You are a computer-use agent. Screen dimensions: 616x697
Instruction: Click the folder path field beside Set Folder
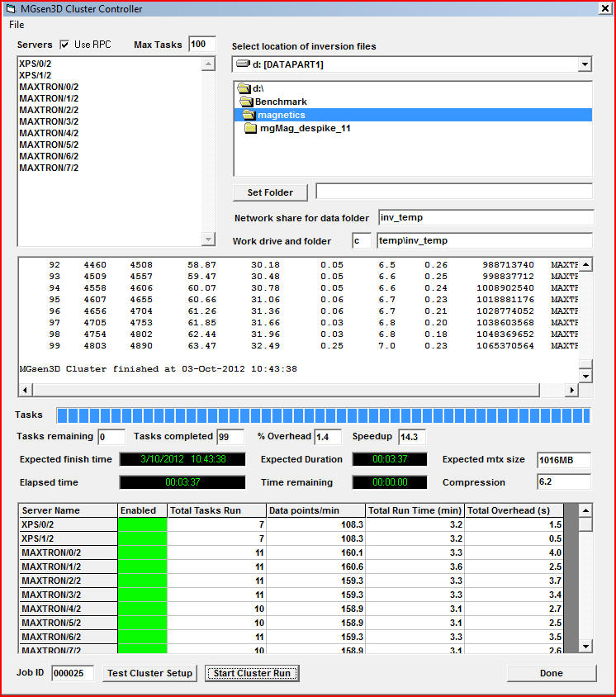coord(454,192)
